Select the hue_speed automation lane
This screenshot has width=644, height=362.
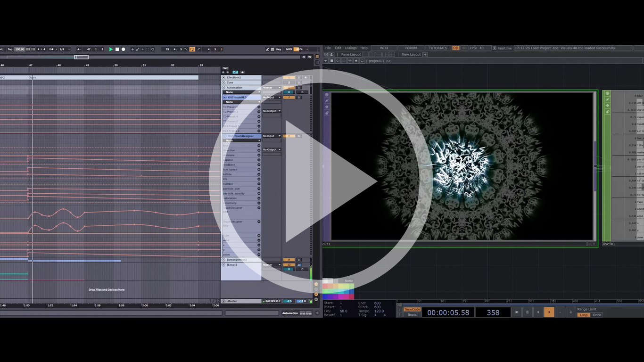click(241, 170)
